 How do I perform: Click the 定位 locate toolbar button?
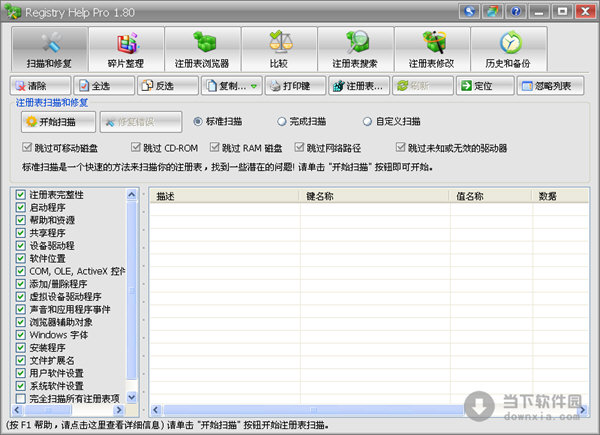(476, 86)
